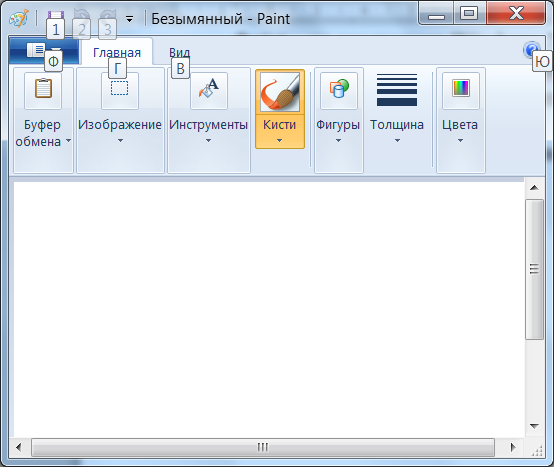Click the vertical scrollbar up arrow
Image resolution: width=554 pixels, height=467 pixels.
(x=534, y=188)
